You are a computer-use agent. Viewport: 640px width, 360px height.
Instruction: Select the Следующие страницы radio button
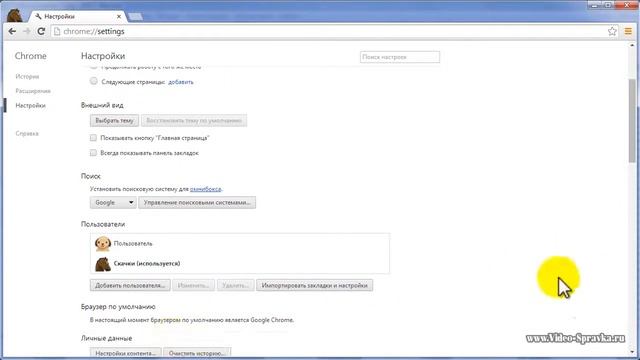tap(93, 81)
